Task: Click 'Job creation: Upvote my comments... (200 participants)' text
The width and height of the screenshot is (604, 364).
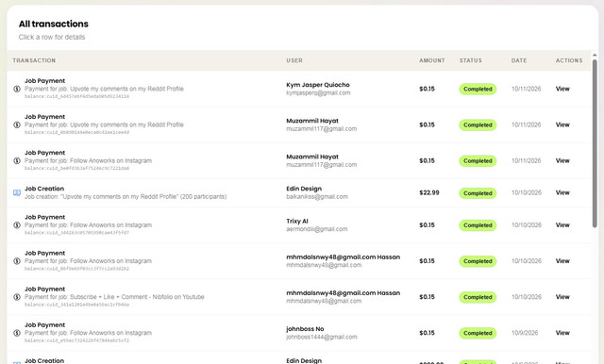Action: [126, 197]
